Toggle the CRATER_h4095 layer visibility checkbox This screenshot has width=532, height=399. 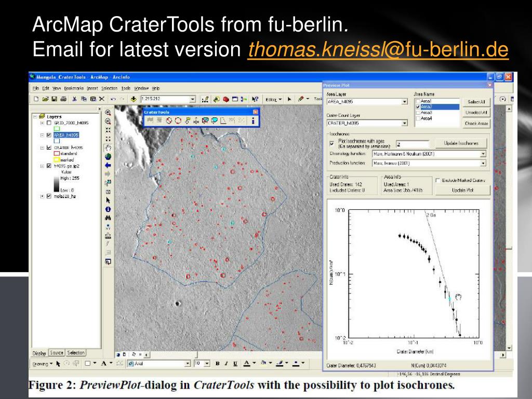[49, 148]
